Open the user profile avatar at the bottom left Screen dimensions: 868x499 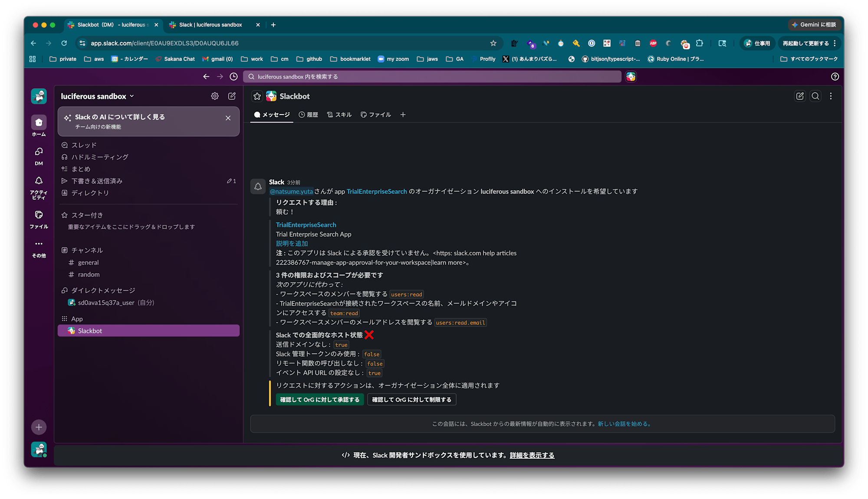coord(39,449)
